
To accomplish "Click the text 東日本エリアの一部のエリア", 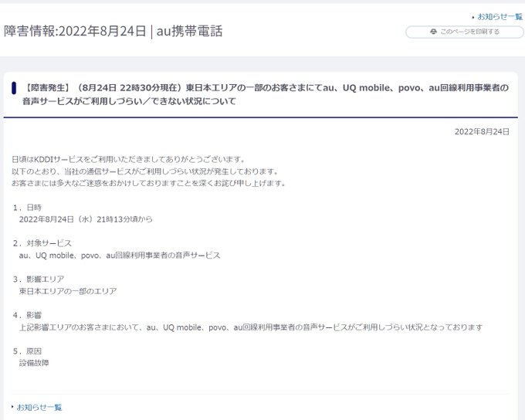I will click(x=68, y=291).
